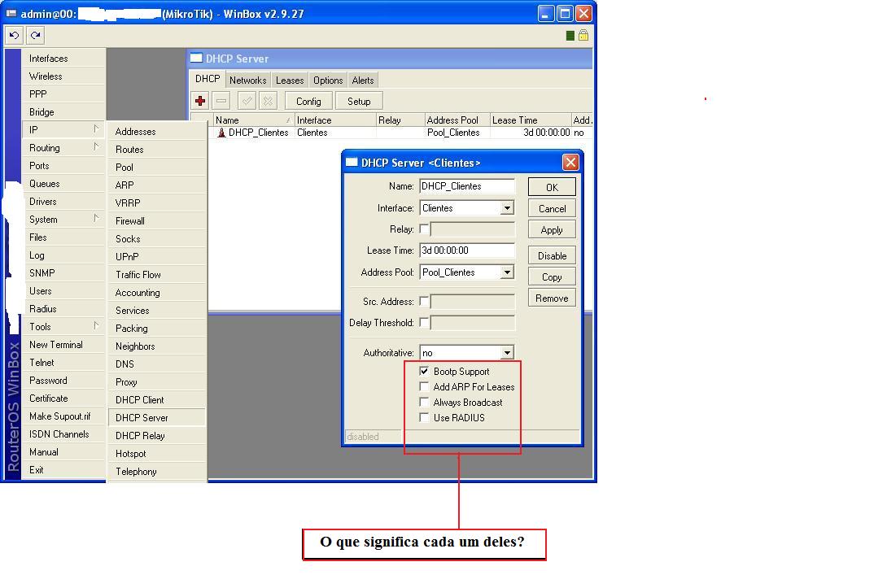Expand the IP submenu arrow
887x588 pixels.
(96, 129)
